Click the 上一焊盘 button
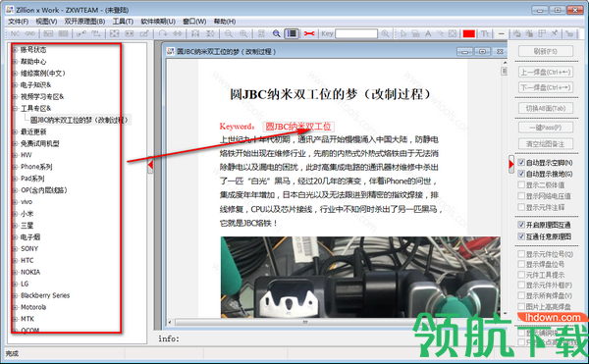This screenshot has width=589, height=364. pos(546,72)
